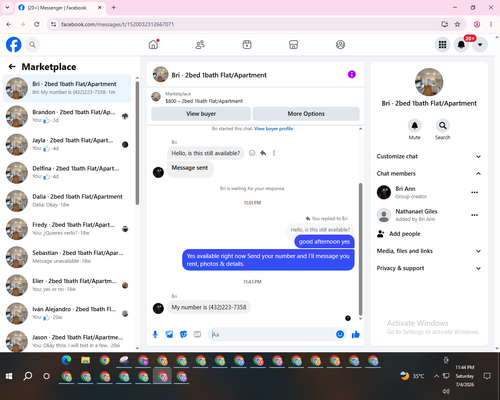Open Delfina conversation in list
The height and width of the screenshot is (400, 500).
pos(67,173)
